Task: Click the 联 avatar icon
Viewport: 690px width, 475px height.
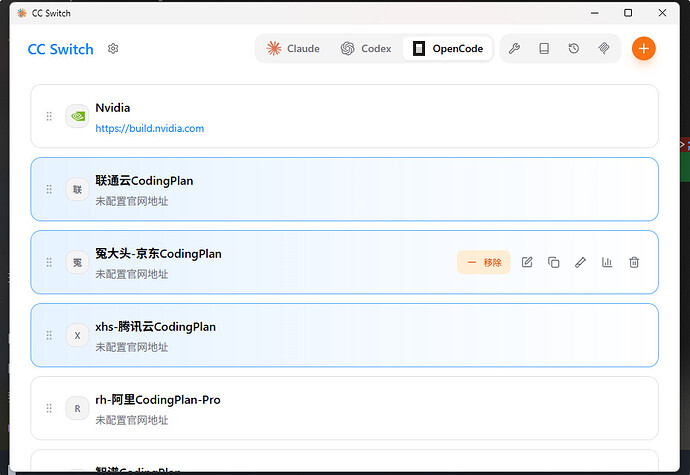Action: (x=77, y=189)
